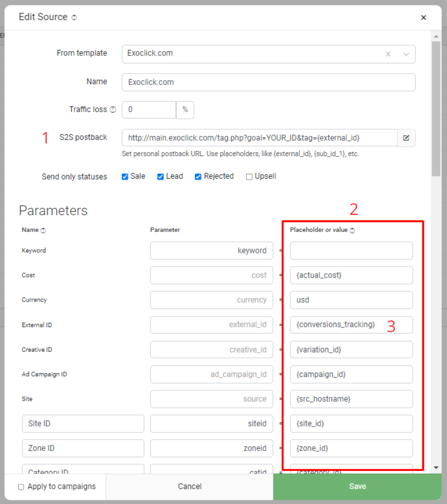The width and height of the screenshot is (447, 504).
Task: Click the currency parameter field
Action: [211, 300]
